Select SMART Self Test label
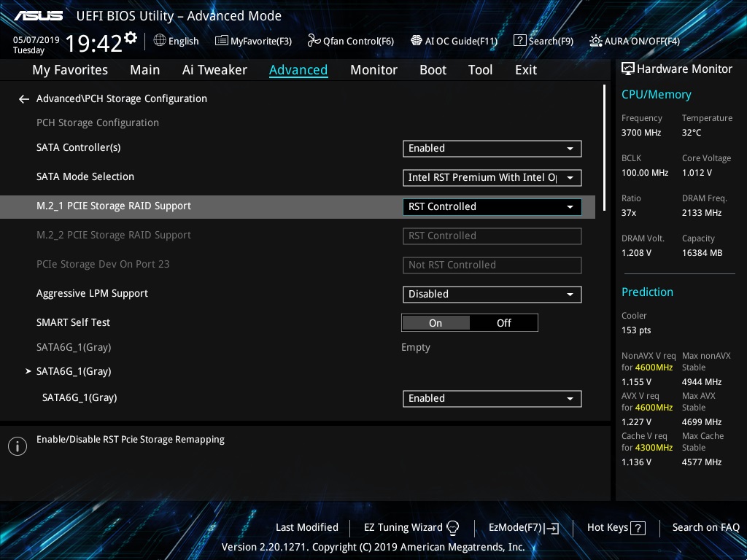Viewport: 747px width, 560px height. pos(74,322)
